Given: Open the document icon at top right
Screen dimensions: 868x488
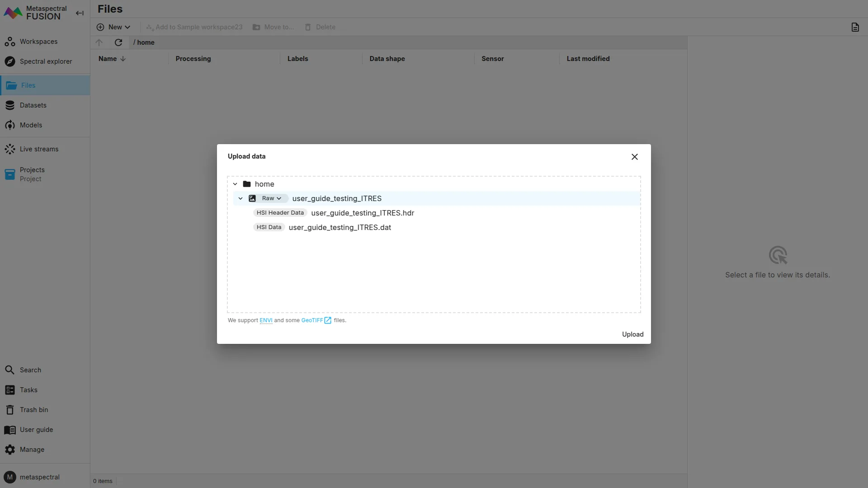Looking at the screenshot, I should [855, 27].
